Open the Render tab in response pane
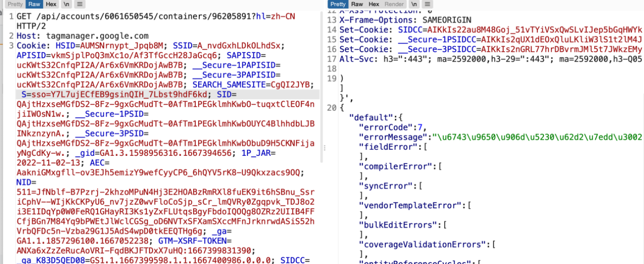644x264 pixels. tap(394, 4)
